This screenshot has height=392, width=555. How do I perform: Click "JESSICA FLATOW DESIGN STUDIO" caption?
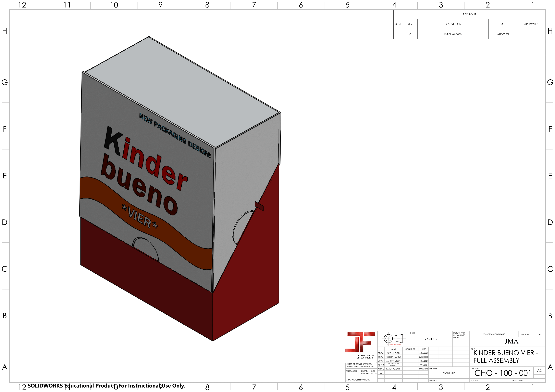pyautogui.click(x=365, y=356)
